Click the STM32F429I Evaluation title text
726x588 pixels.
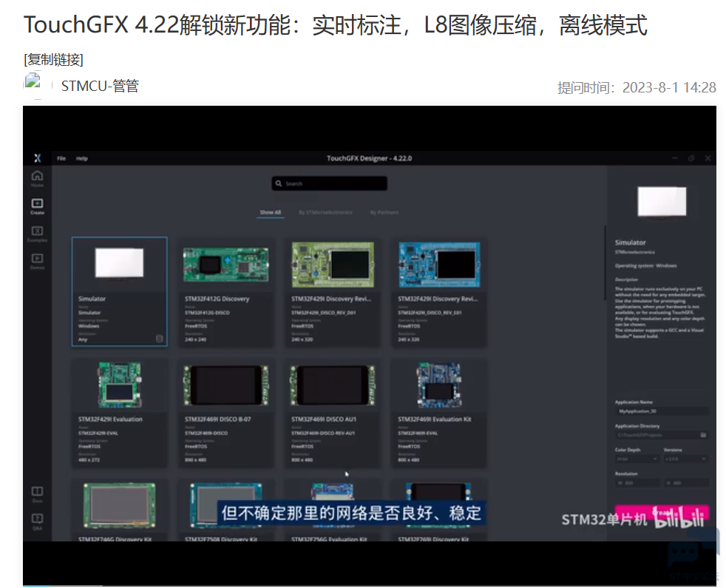pyautogui.click(x=110, y=419)
